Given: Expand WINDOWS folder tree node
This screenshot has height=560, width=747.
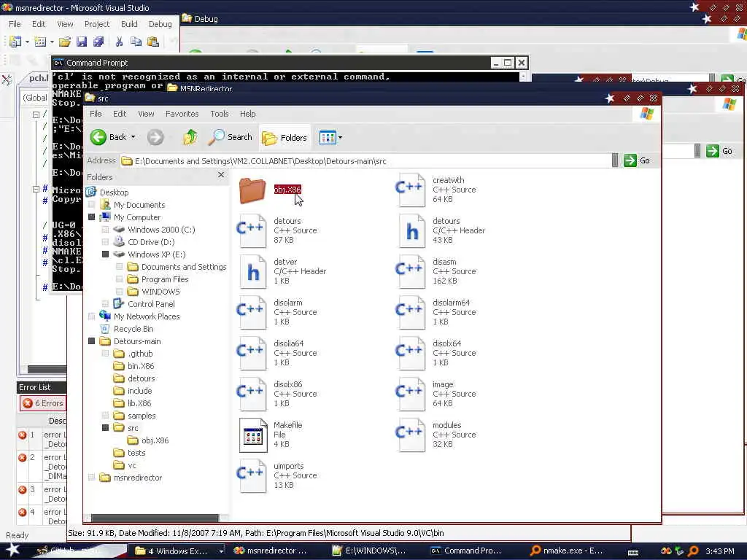Looking at the screenshot, I should click(x=119, y=292).
